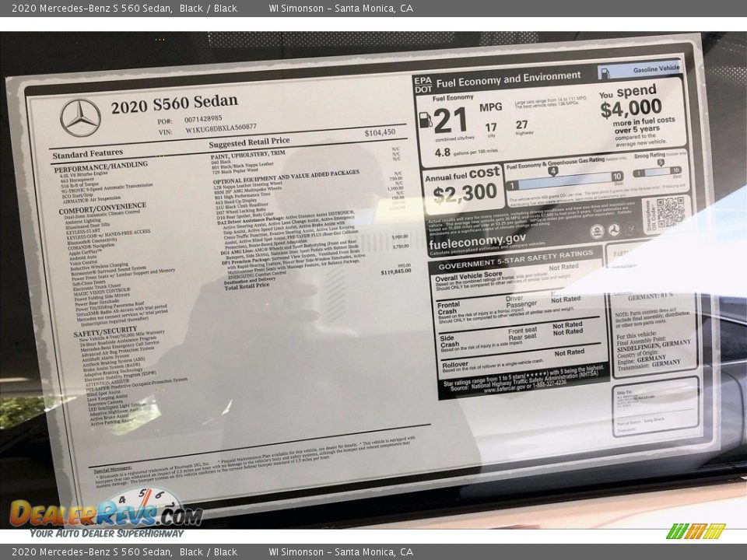Click the 'Side Crash' label
This screenshot has height=560, width=747.
tap(449, 341)
